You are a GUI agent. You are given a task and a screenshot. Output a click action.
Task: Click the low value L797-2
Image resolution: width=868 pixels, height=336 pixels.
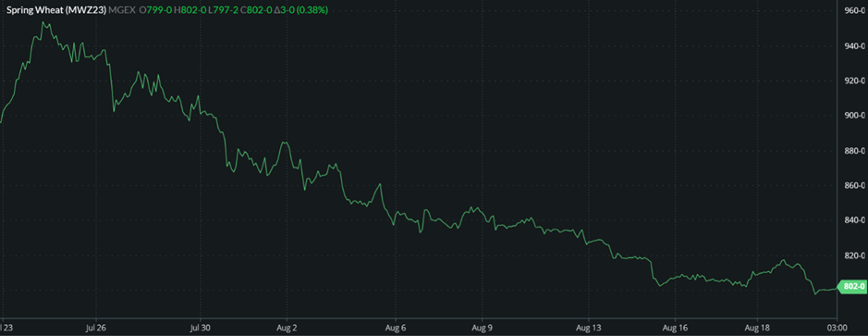(223, 10)
